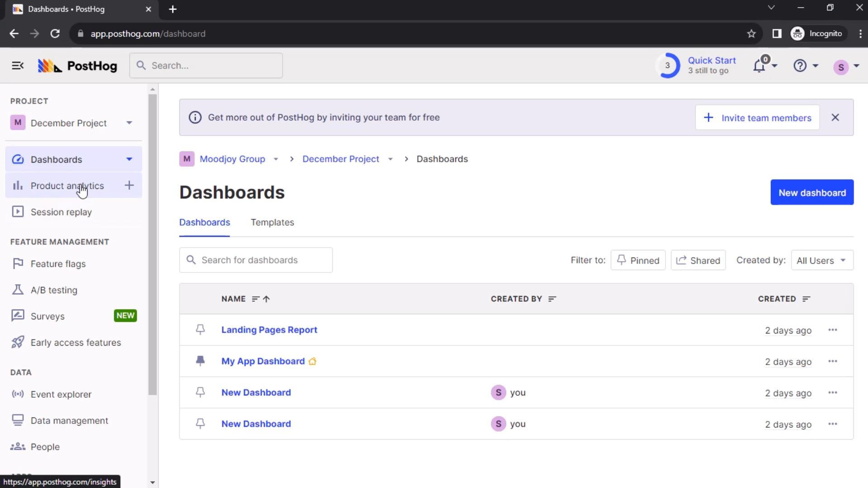Click the Dashboards icon in sidebar

(x=17, y=159)
